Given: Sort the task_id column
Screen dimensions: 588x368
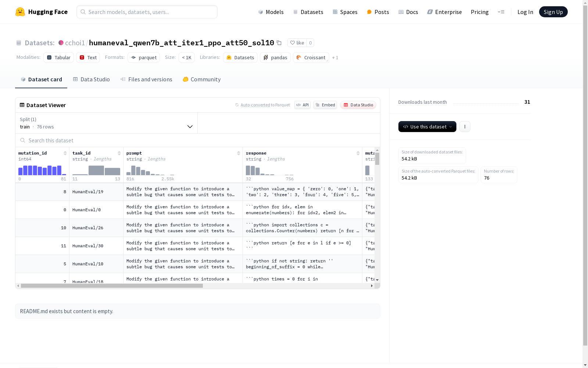Looking at the screenshot, I should click(x=119, y=153).
